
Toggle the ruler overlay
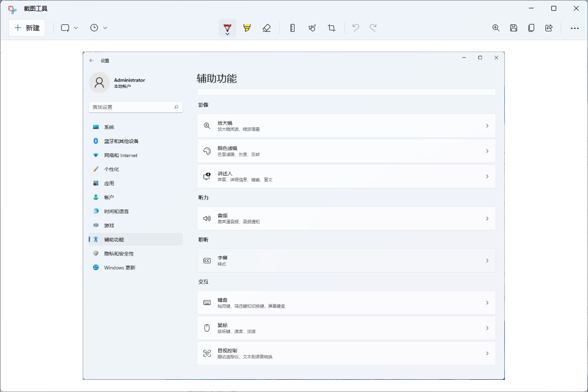(292, 28)
